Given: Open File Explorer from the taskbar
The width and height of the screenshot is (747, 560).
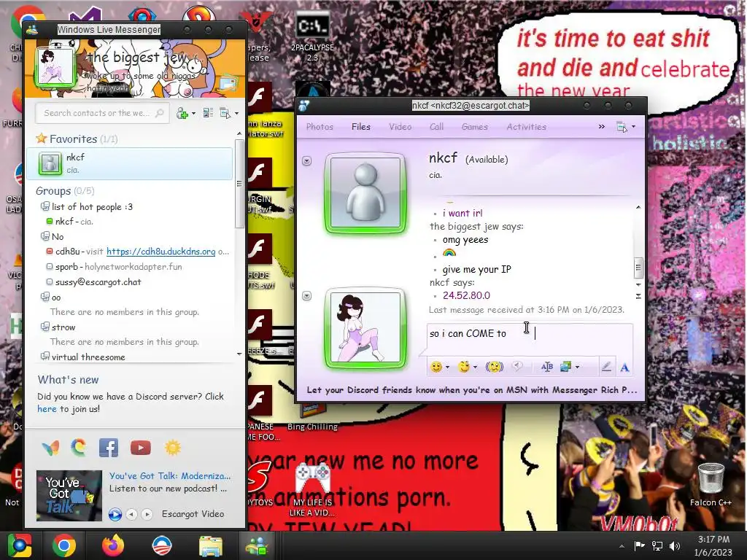Looking at the screenshot, I should click(210, 545).
